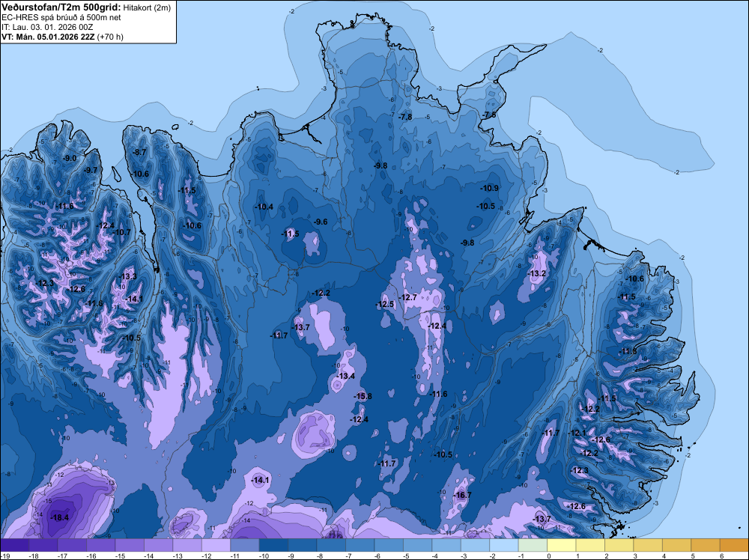The image size is (749, 560).
Task: Click the -19 darkest purple legend swatch
Action: [14, 545]
